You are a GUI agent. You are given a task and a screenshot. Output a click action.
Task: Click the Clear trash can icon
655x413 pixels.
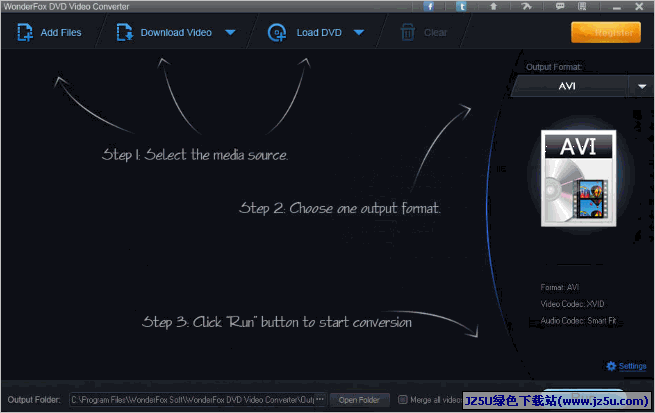pos(408,33)
